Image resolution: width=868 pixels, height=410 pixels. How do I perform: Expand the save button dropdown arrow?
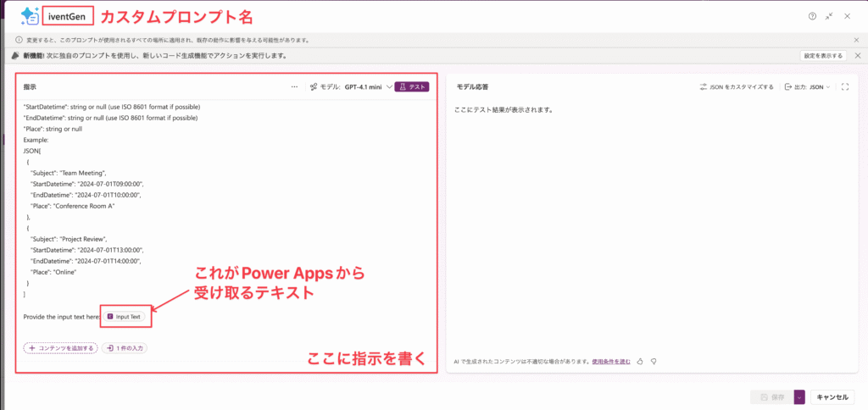(x=798, y=396)
